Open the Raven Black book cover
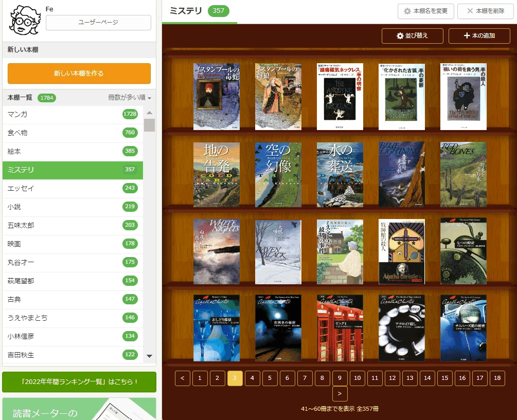Screen dimensions: 517x420 pos(278,252)
